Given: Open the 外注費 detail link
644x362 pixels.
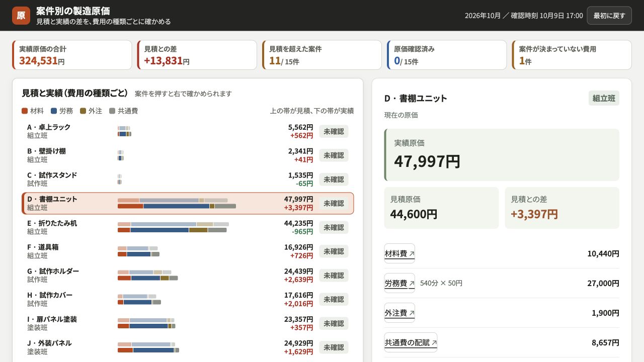Looking at the screenshot, I should (x=399, y=313).
